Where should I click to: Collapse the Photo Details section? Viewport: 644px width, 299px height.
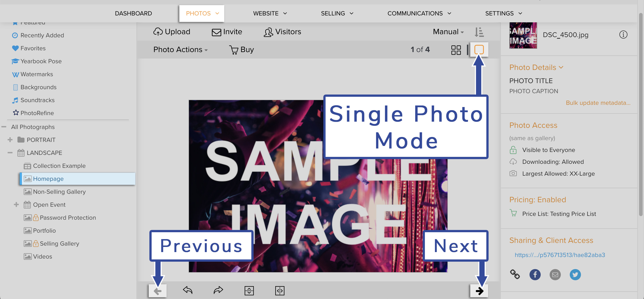click(561, 67)
